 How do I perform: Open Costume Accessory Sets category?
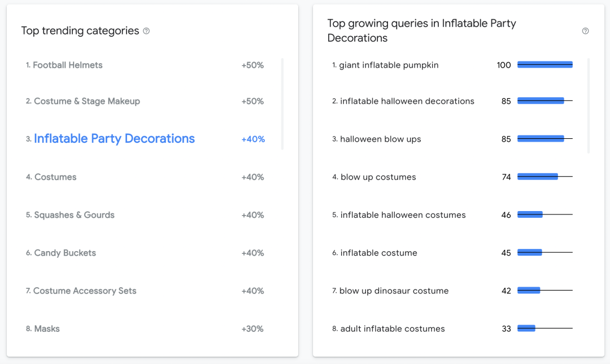[85, 291]
